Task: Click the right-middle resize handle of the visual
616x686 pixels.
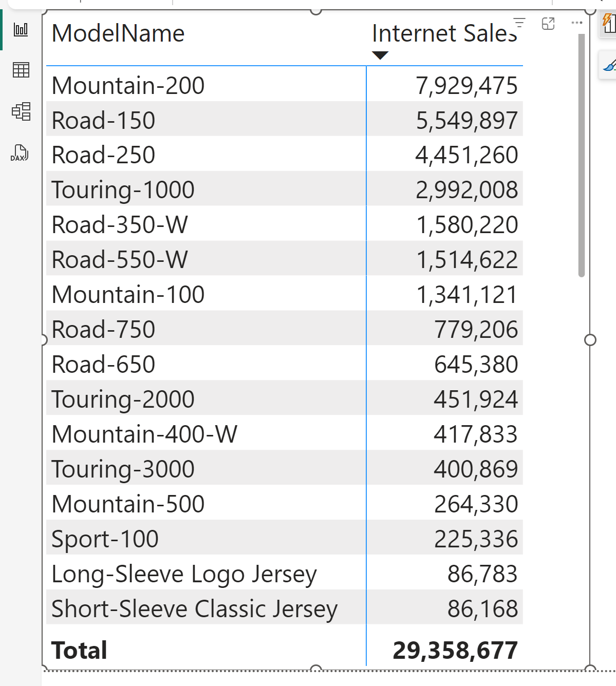Action: pos(590,340)
